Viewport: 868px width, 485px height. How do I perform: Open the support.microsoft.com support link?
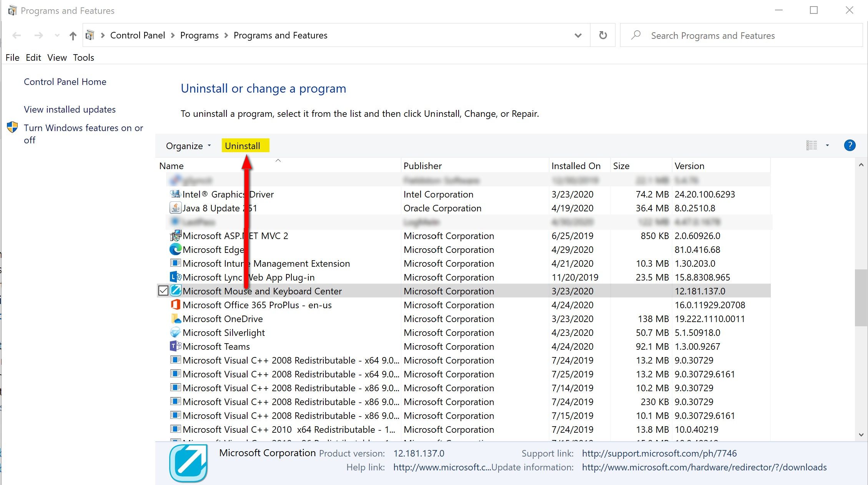[659, 453]
